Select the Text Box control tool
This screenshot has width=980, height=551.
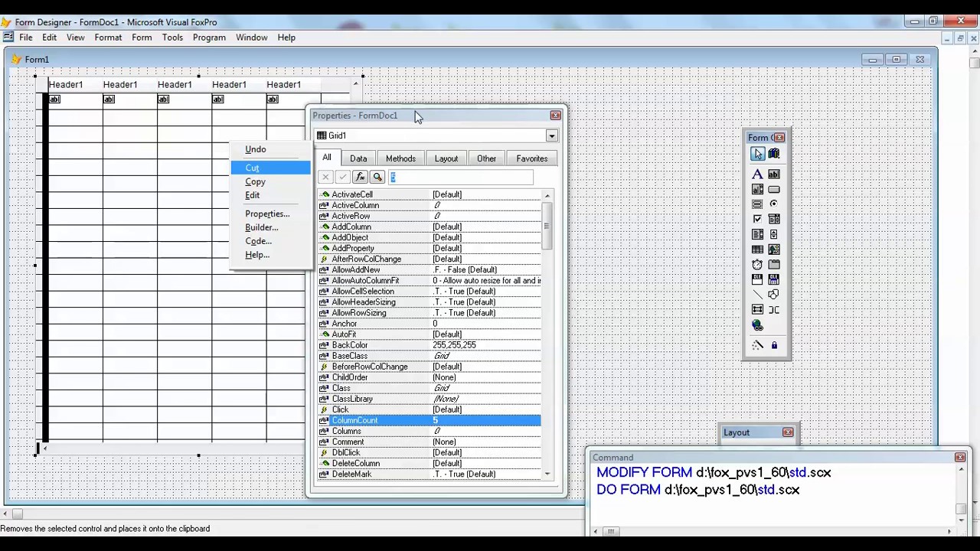coord(774,174)
